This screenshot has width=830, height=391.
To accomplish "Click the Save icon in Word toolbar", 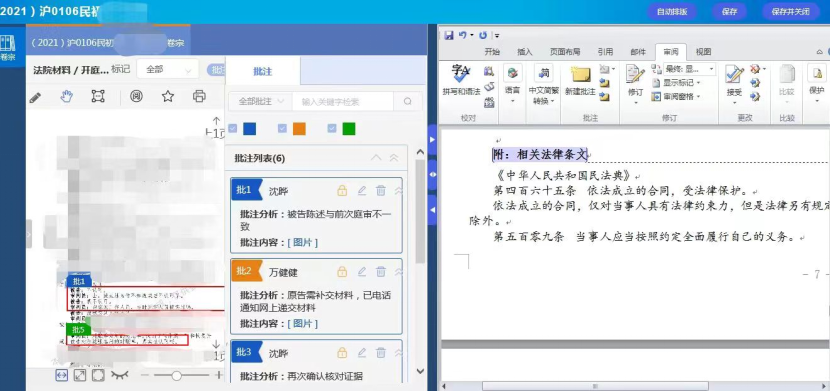I will point(449,35).
